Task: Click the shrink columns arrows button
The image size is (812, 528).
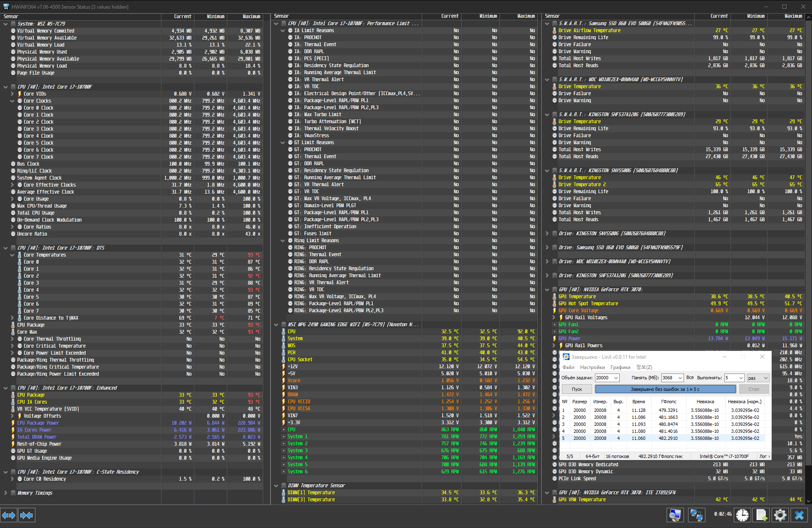Action: pyautogui.click(x=26, y=515)
